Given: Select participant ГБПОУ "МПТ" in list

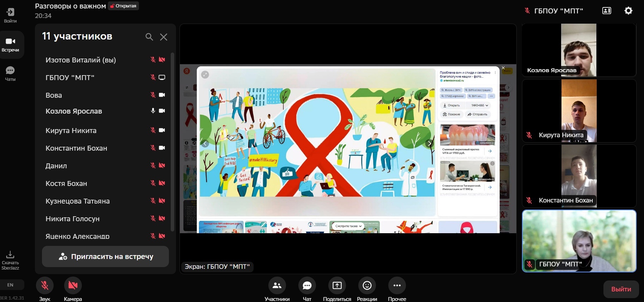Looking at the screenshot, I should coord(70,78).
